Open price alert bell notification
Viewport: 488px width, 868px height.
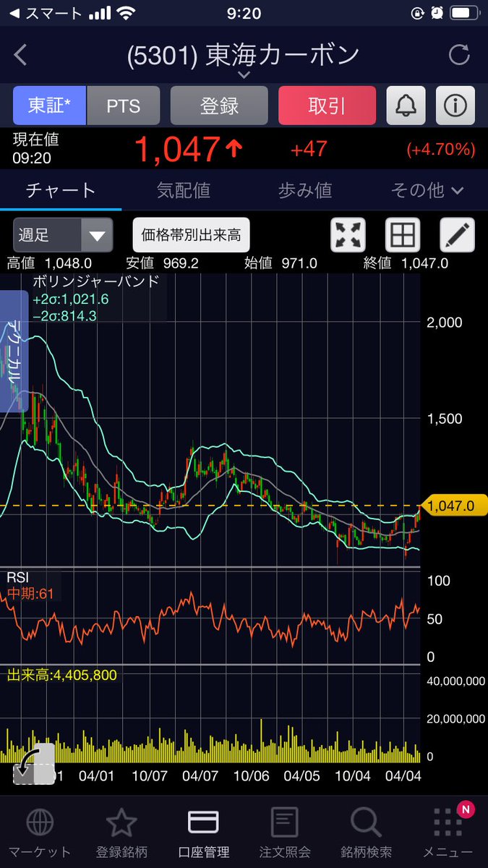pos(406,106)
